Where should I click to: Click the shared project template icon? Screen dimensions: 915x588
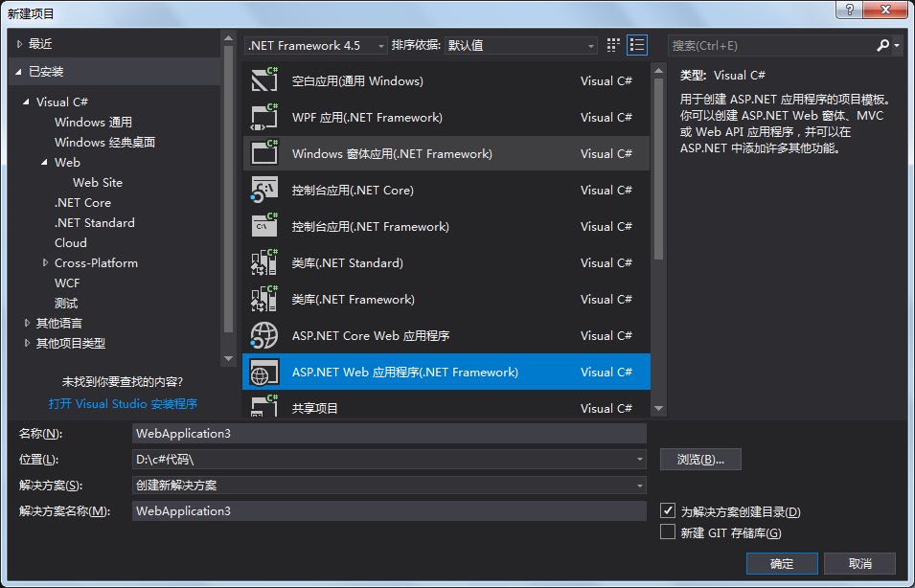[x=264, y=406]
